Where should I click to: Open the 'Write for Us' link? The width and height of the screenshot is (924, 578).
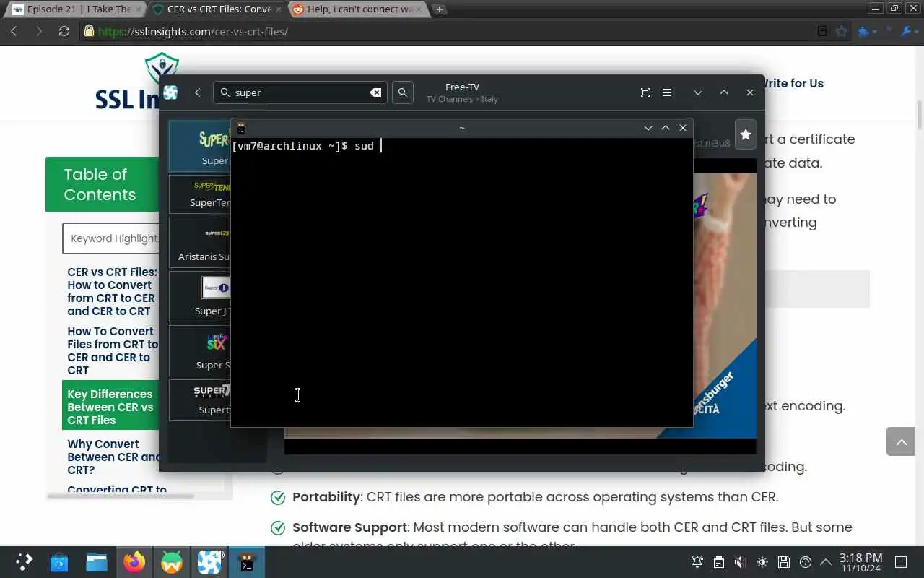pyautogui.click(x=793, y=83)
